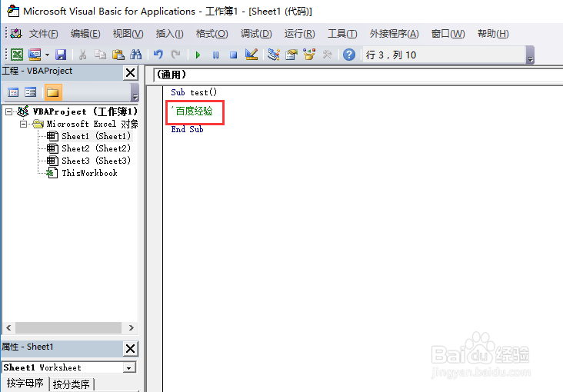Click the Cut scissors icon
The height and width of the screenshot is (392, 563).
(82, 55)
